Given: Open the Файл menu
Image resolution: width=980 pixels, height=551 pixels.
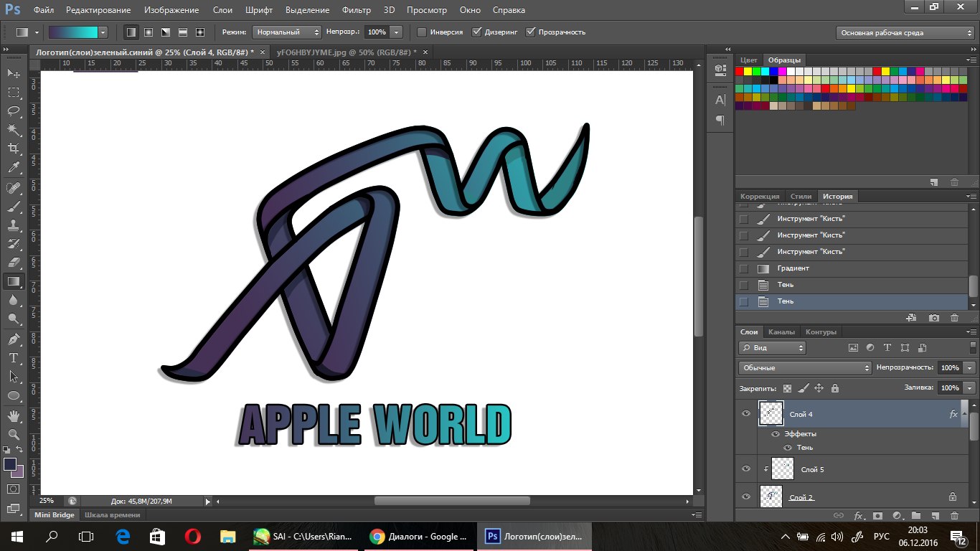Looking at the screenshot, I should coord(44,10).
